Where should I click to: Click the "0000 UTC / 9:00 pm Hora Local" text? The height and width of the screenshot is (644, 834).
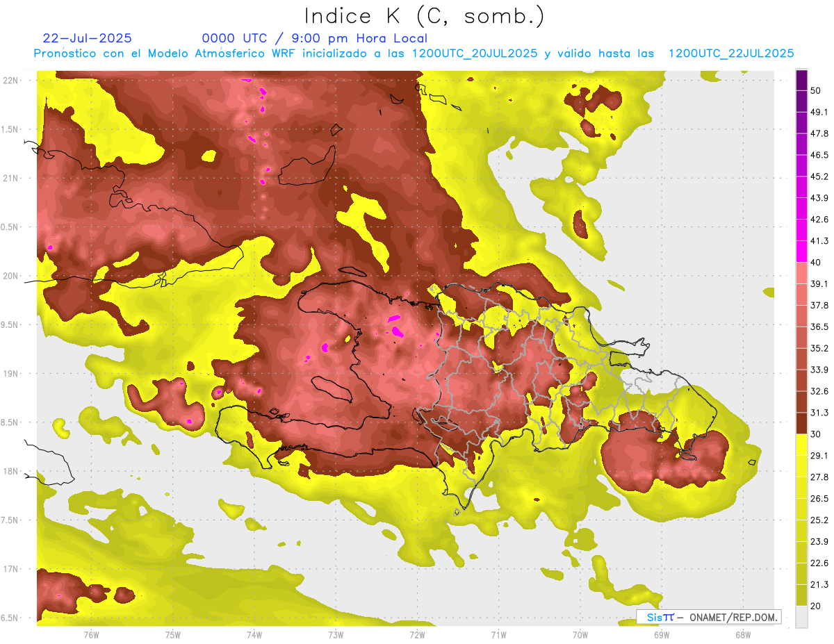point(314,38)
